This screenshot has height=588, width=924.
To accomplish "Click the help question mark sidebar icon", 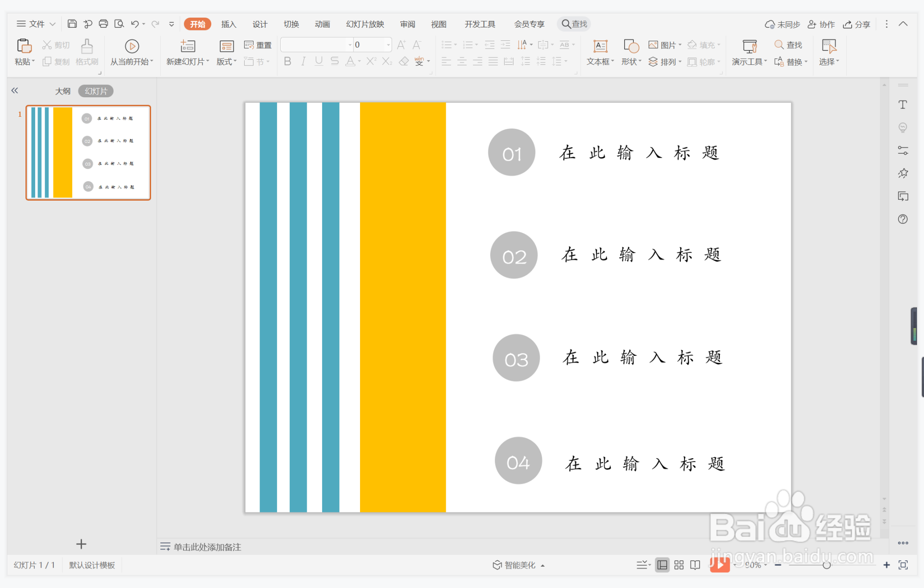I will click(x=903, y=219).
